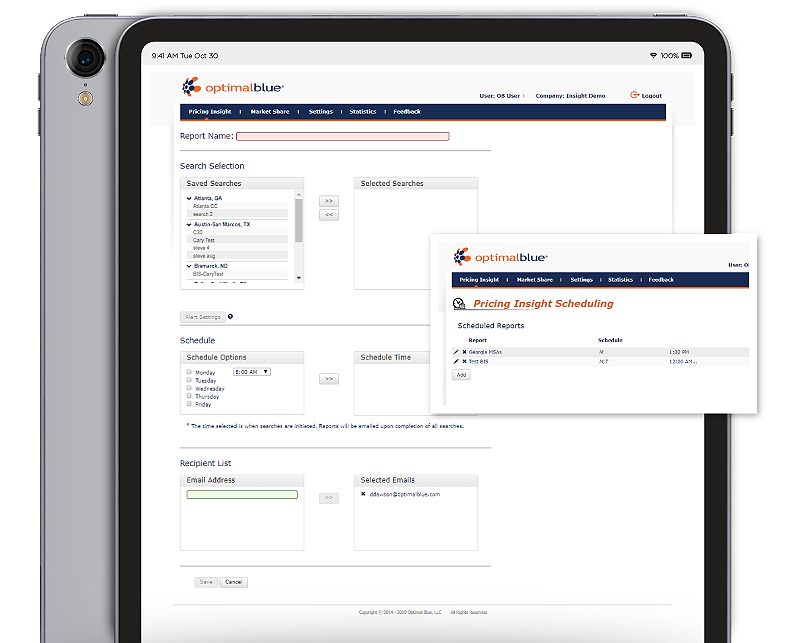
Task: Click the Company: Insight Demo text
Action: click(570, 96)
